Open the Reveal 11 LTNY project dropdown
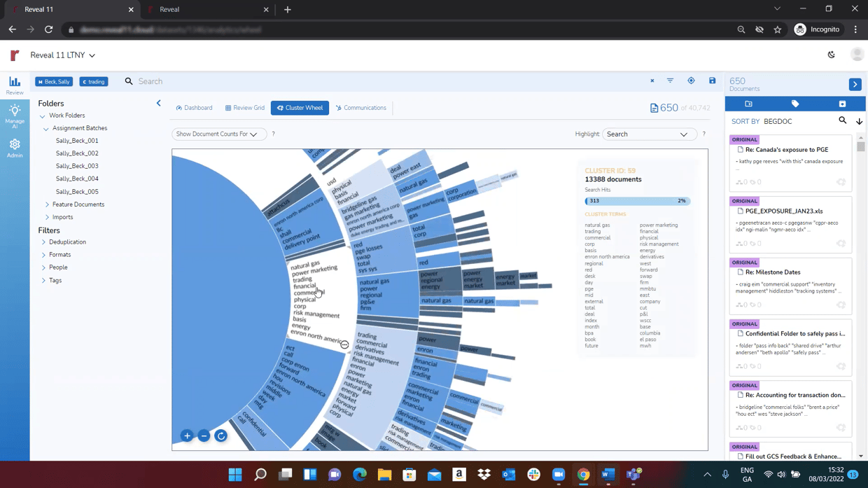This screenshot has height=488, width=868. [x=63, y=55]
